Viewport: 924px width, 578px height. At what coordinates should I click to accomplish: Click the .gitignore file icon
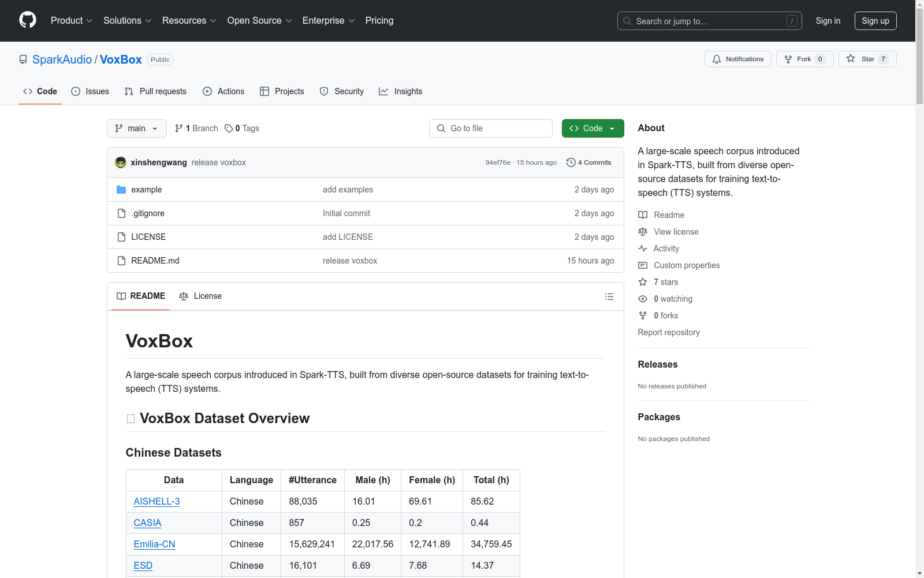pos(121,213)
